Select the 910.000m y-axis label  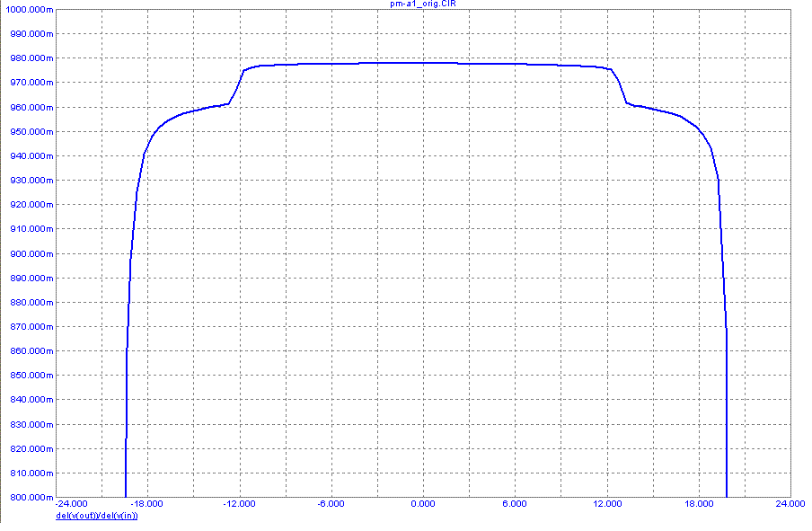pos(31,228)
